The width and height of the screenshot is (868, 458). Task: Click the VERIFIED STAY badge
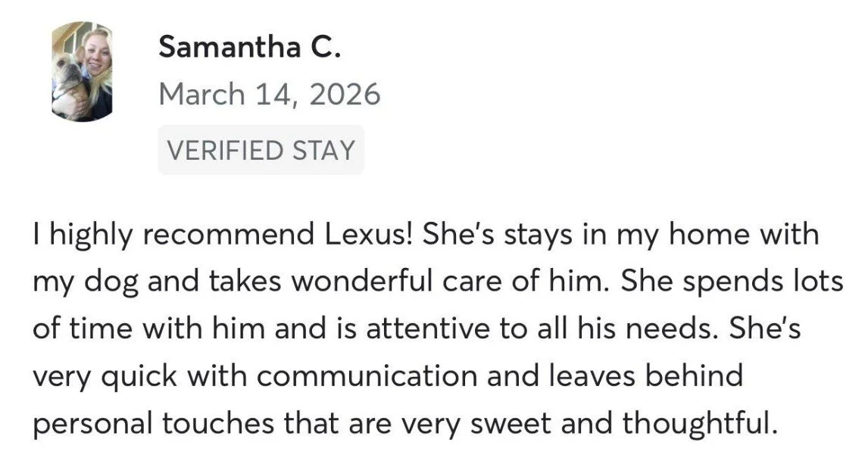[x=261, y=150]
